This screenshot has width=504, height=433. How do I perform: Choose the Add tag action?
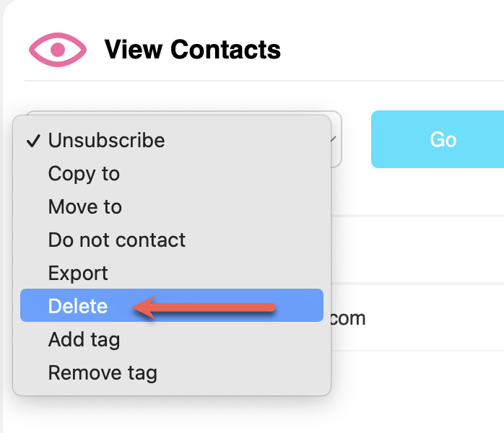(x=84, y=340)
